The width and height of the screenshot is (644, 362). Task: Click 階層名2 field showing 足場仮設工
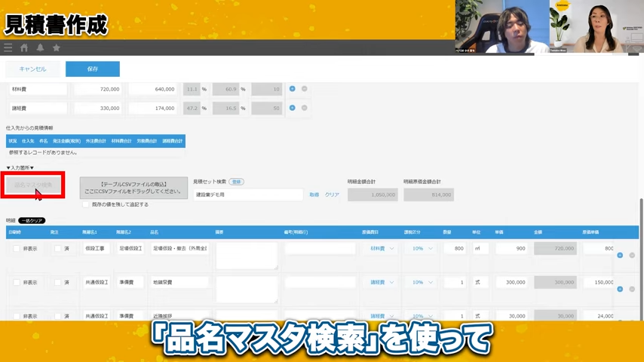(x=130, y=249)
